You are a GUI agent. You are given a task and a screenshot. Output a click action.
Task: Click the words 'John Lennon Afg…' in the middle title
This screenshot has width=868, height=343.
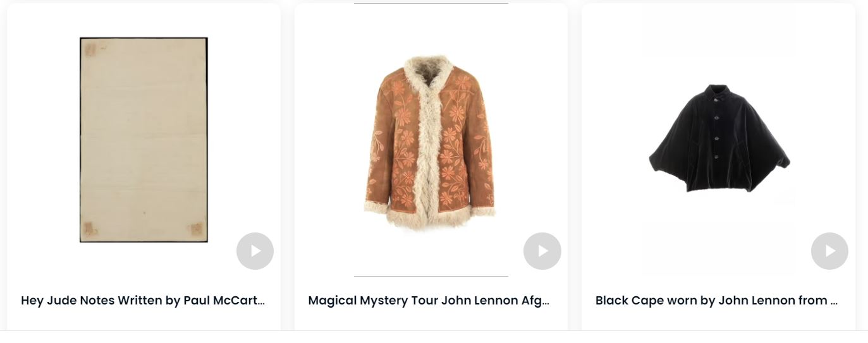[496, 301]
